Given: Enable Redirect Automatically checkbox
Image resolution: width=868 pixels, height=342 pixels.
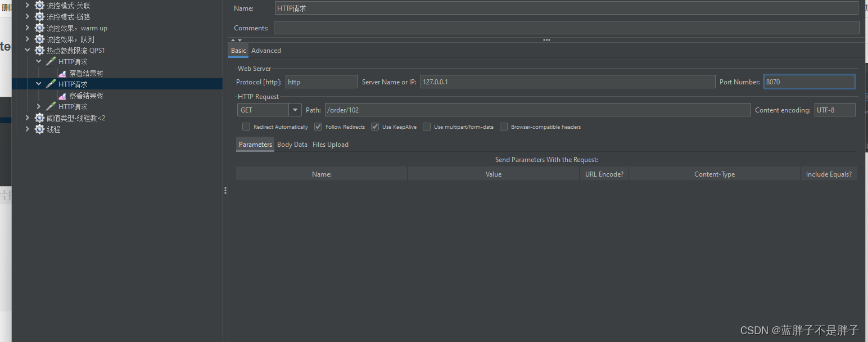Looking at the screenshot, I should pyautogui.click(x=246, y=127).
